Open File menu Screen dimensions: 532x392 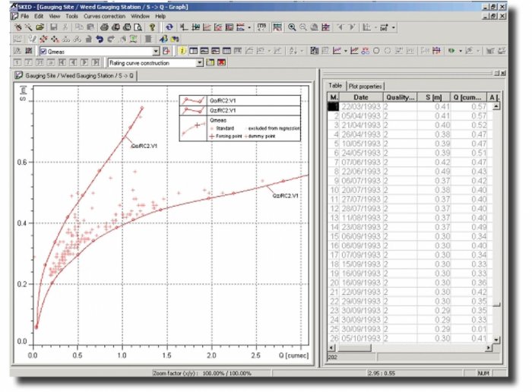coord(25,16)
